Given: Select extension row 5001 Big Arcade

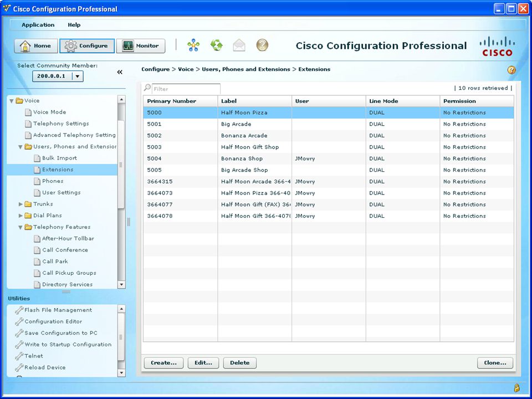Looking at the screenshot, I should point(329,124).
